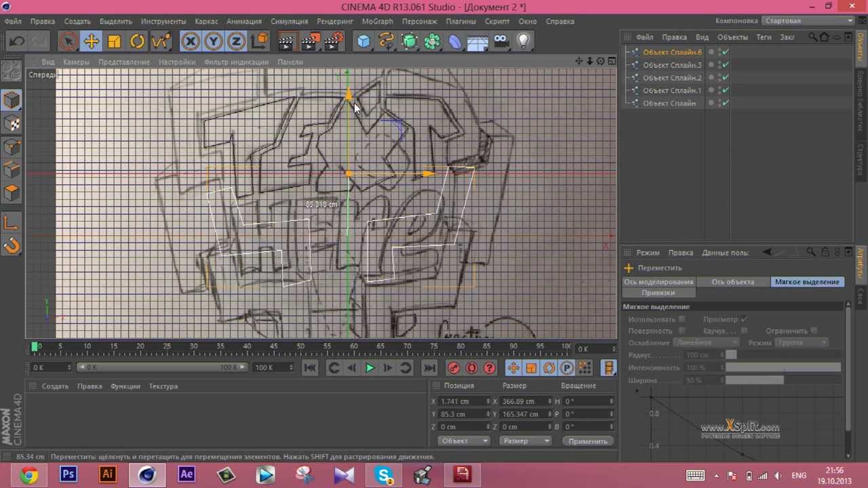
Task: Add a camera object
Action: 500,41
